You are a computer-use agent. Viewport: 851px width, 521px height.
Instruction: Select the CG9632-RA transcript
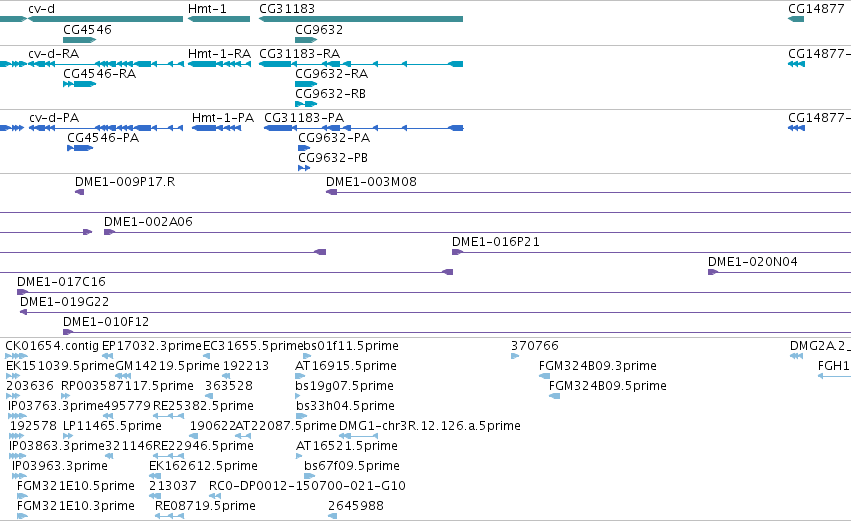pos(306,84)
